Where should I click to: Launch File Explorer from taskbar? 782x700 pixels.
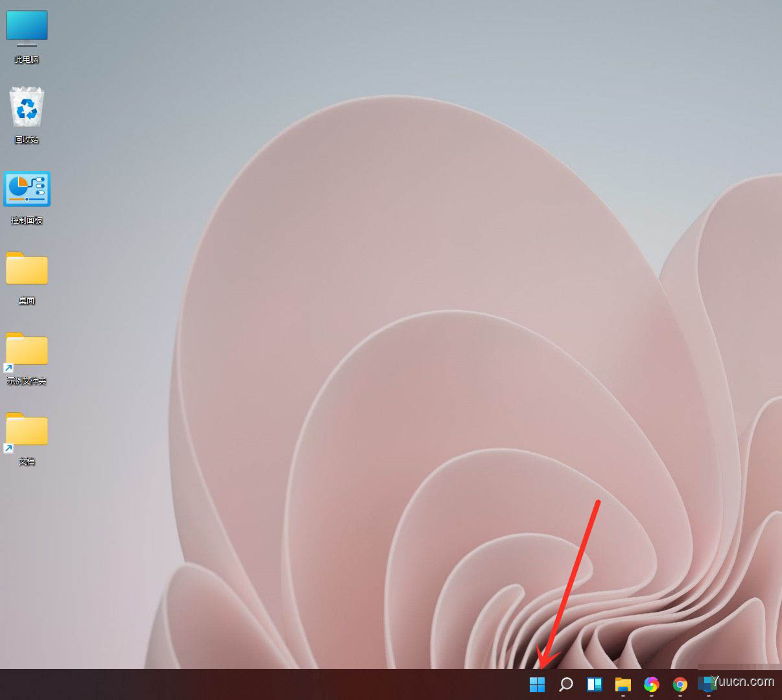pyautogui.click(x=623, y=684)
